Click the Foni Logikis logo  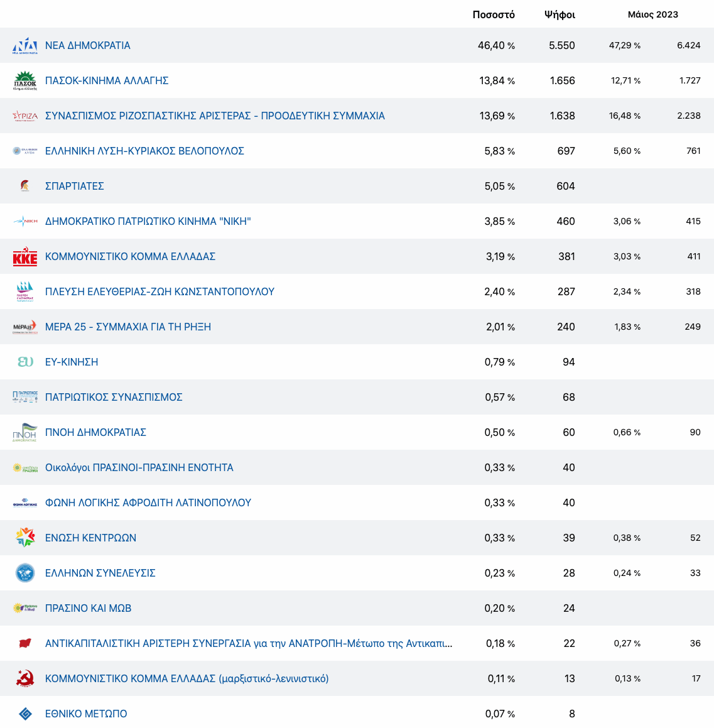[25, 503]
